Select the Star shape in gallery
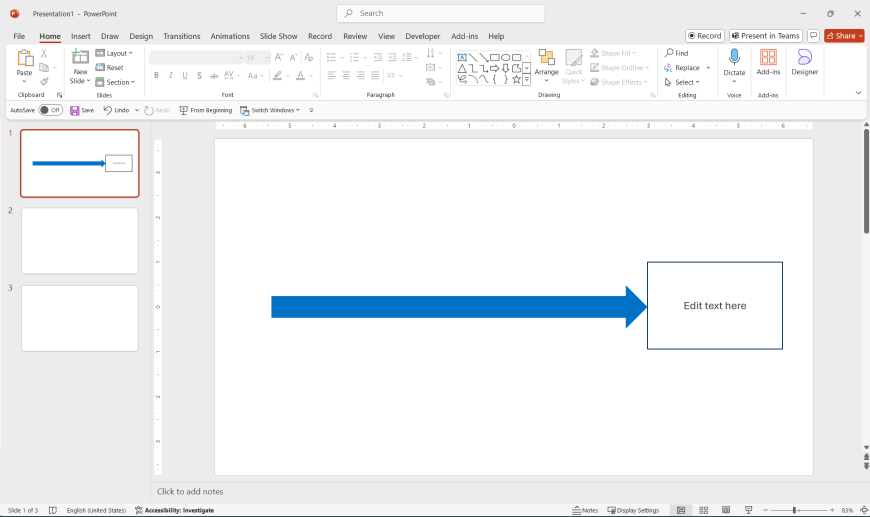The image size is (870, 517). [516, 79]
